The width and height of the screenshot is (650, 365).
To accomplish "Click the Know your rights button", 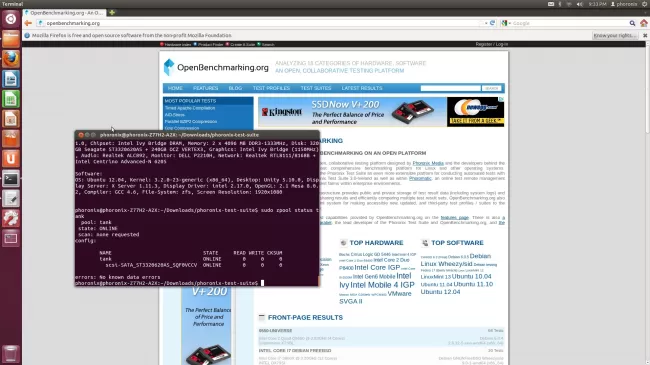I will pyautogui.click(x=615, y=35).
